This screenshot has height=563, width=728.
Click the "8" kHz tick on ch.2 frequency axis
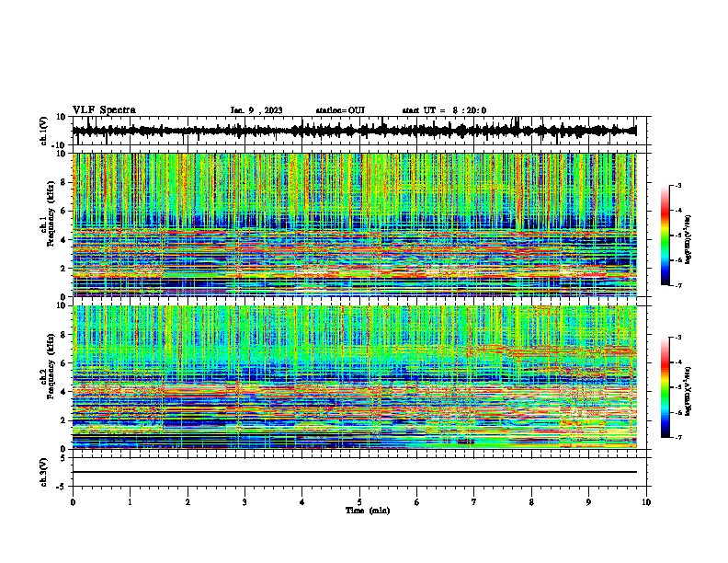click(63, 335)
